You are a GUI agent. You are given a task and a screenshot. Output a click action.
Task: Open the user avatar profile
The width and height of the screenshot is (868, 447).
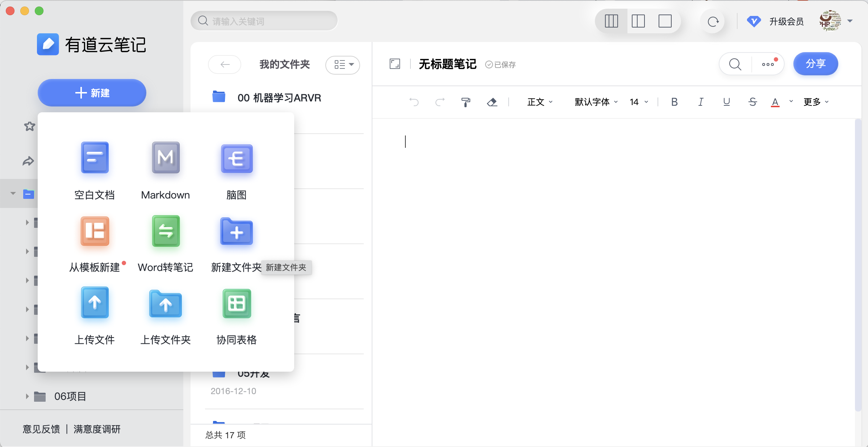coord(830,21)
